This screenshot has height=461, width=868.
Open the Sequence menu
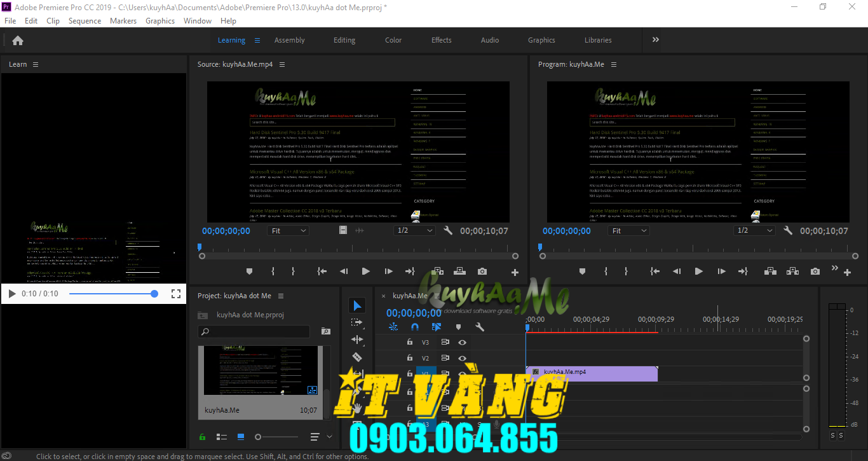[x=85, y=20]
